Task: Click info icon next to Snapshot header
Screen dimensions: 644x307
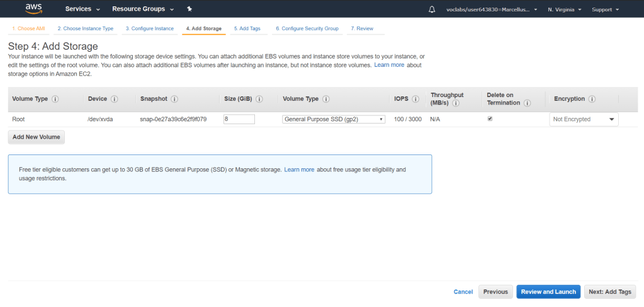Action: coord(174,99)
